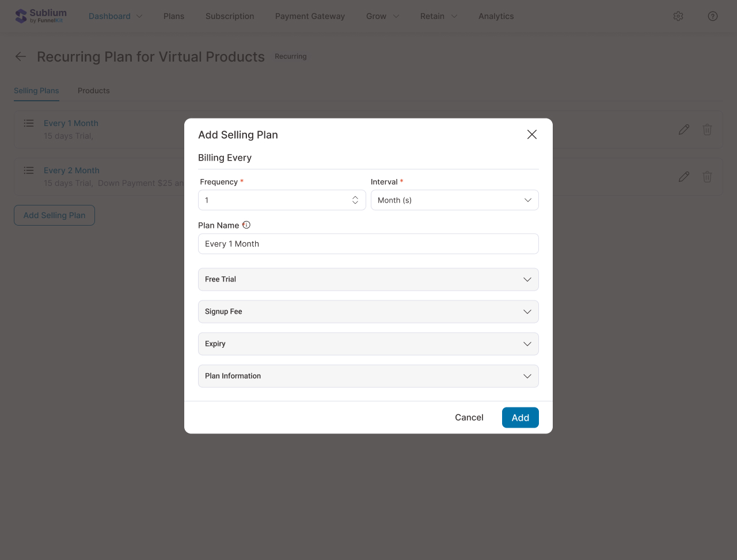Dismiss the Add Selling Plan dialog with X
The image size is (737, 560).
(531, 134)
